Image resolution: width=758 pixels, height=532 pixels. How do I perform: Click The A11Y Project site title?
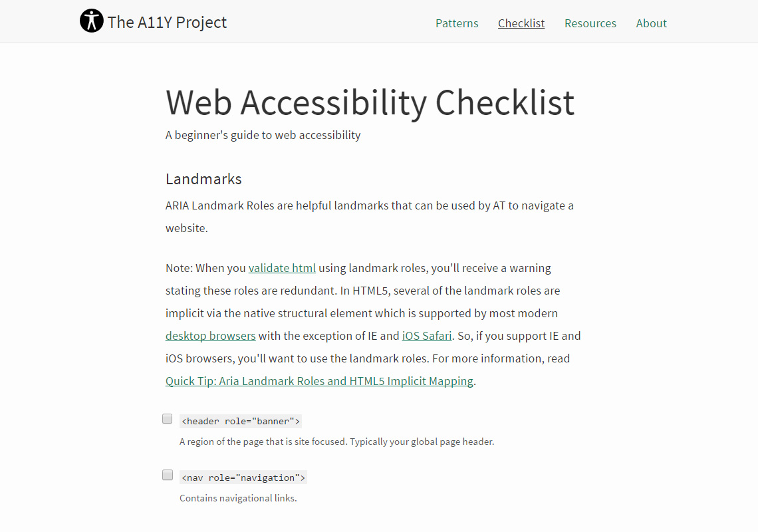click(x=166, y=22)
